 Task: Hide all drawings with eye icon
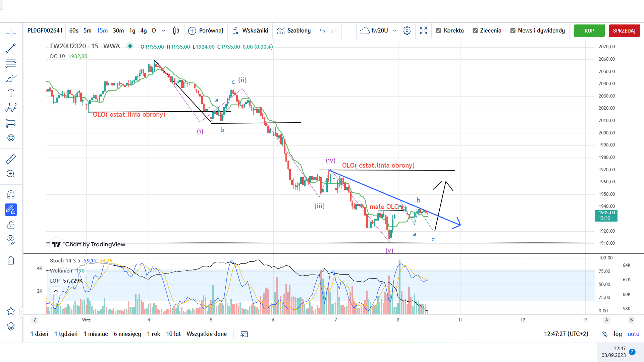[11, 240]
